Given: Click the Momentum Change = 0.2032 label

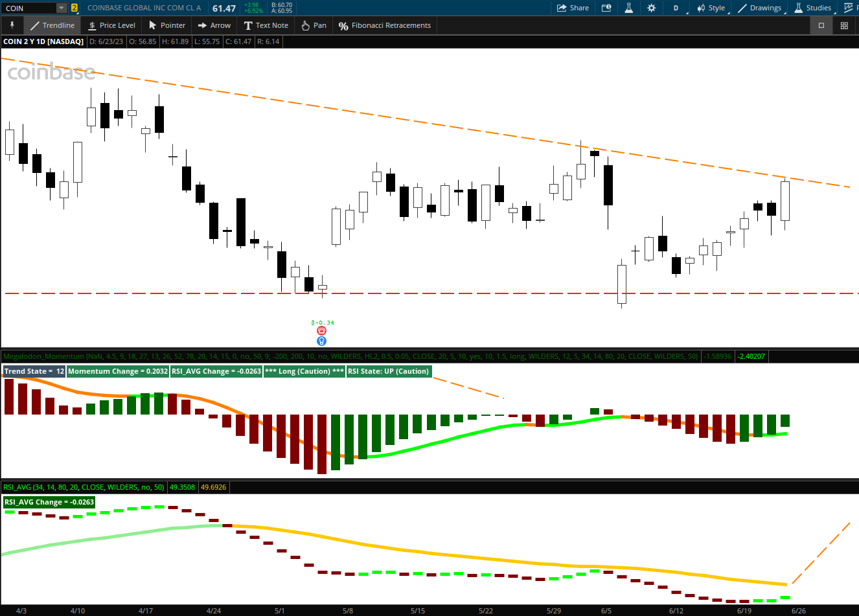Looking at the screenshot, I should 118,371.
